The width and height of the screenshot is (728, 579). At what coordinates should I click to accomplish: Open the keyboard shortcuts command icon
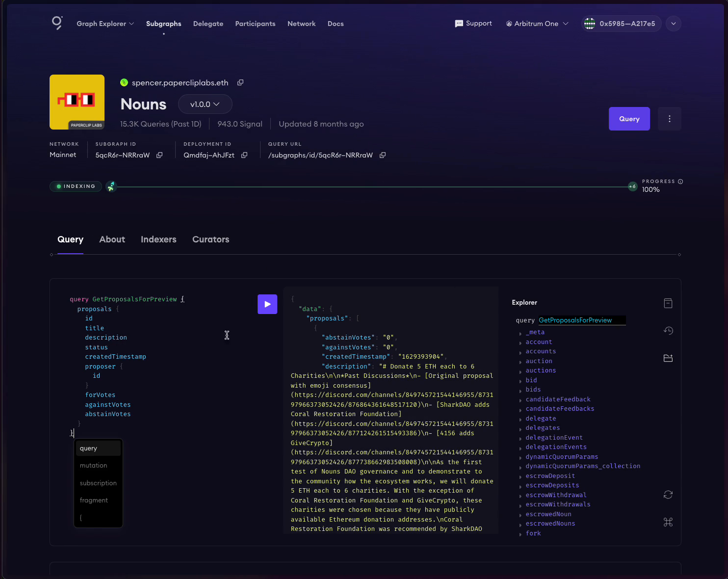[x=668, y=522]
